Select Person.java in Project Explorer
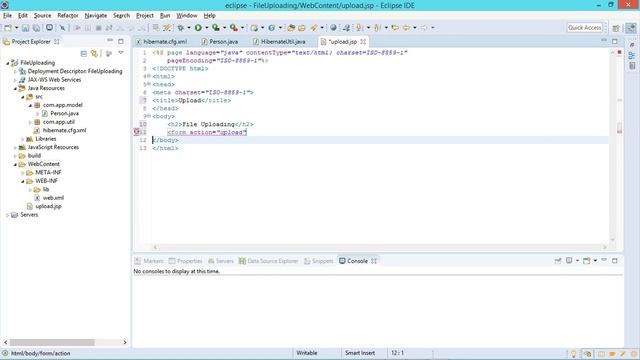This screenshot has height=360, width=640. click(64, 113)
